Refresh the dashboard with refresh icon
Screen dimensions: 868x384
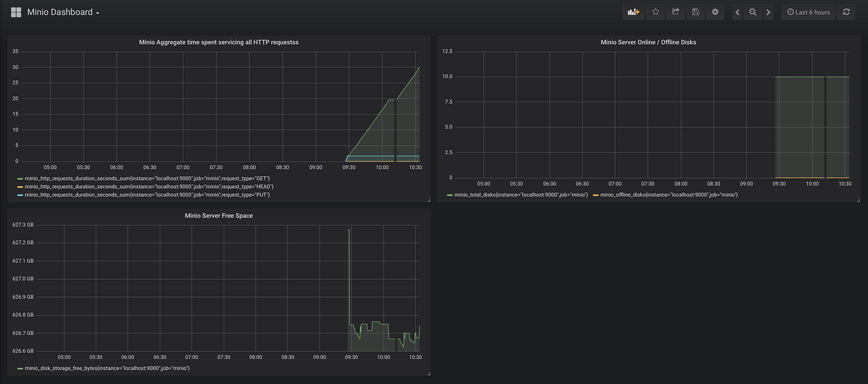click(847, 12)
